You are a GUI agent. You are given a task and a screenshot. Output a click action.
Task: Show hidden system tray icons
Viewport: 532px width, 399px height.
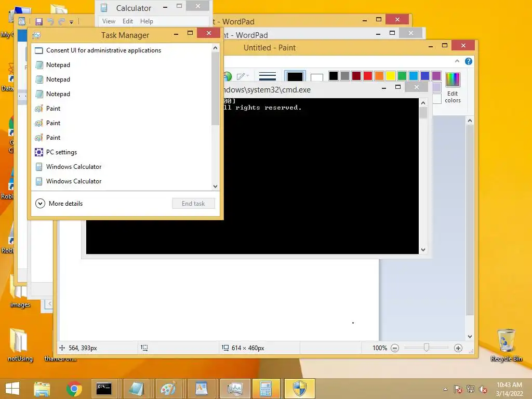[x=445, y=389]
